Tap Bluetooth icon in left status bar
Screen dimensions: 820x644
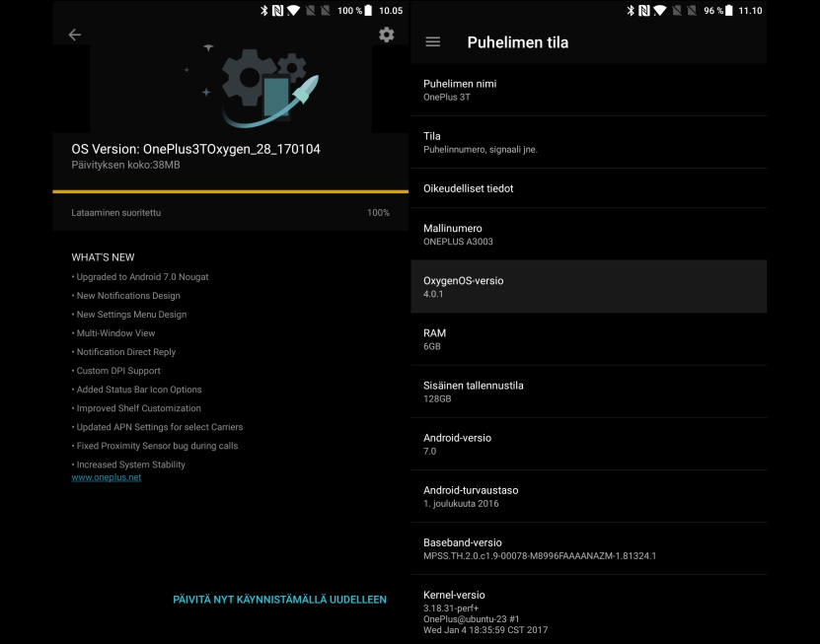pos(264,11)
